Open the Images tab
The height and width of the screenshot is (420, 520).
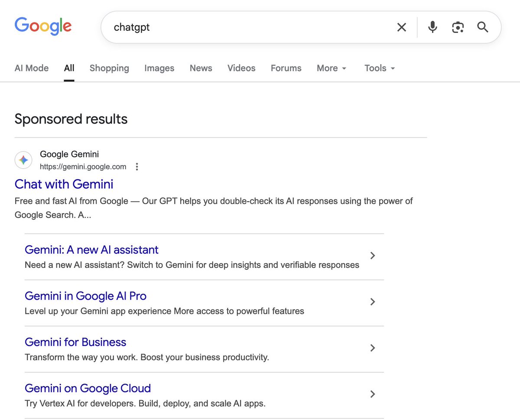[159, 68]
